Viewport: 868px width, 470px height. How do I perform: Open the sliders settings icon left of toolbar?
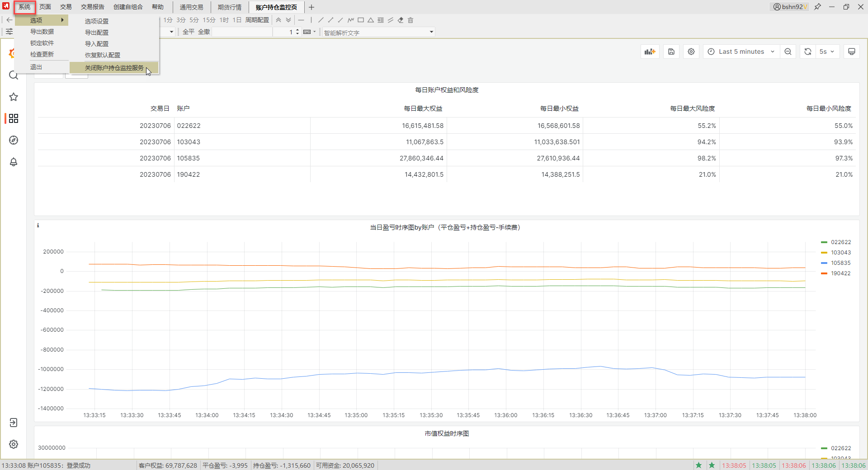9,32
